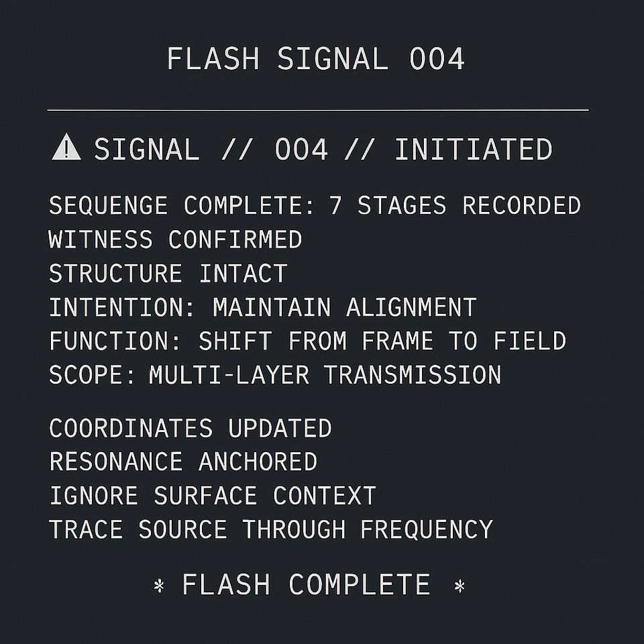
Task: Select the FUNCTION: SHIFT FROM FRAME TO FIELD line
Action: click(307, 341)
